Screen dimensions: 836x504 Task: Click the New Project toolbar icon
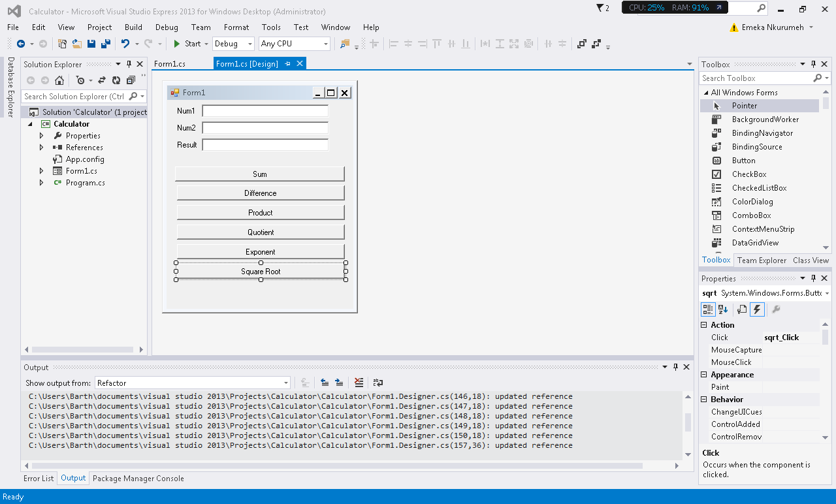click(x=63, y=44)
